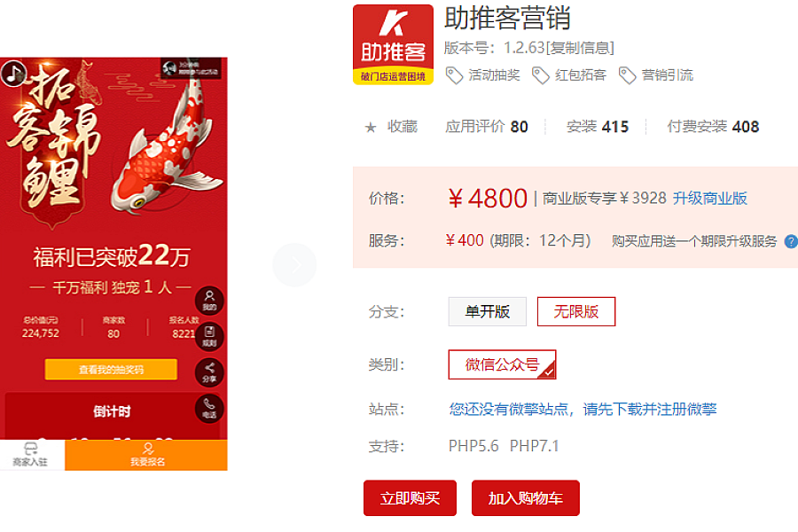Select the 无限版 branch option
Image resolution: width=798 pixels, height=532 pixels.
tap(576, 311)
